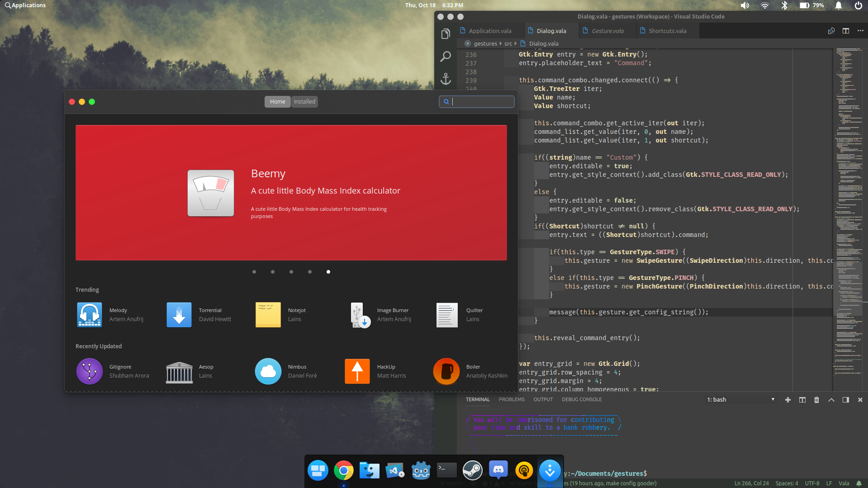Click the anchor icon in the activity bar

pyautogui.click(x=446, y=79)
